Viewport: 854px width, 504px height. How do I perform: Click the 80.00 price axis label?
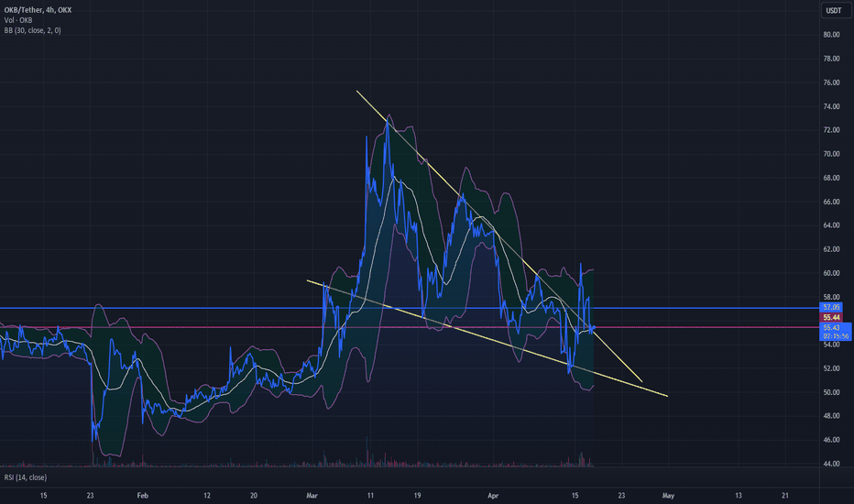click(831, 35)
